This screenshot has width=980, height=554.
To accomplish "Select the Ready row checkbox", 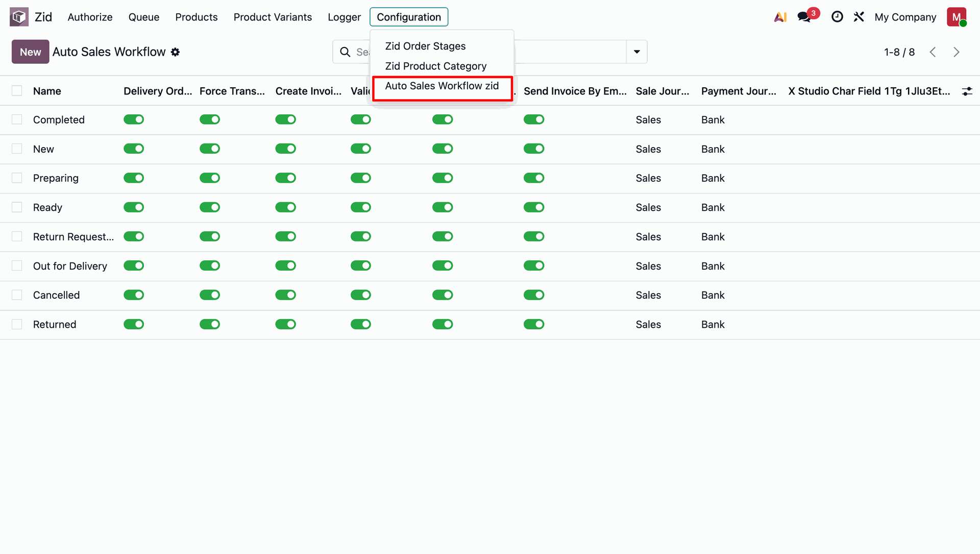I will [17, 207].
